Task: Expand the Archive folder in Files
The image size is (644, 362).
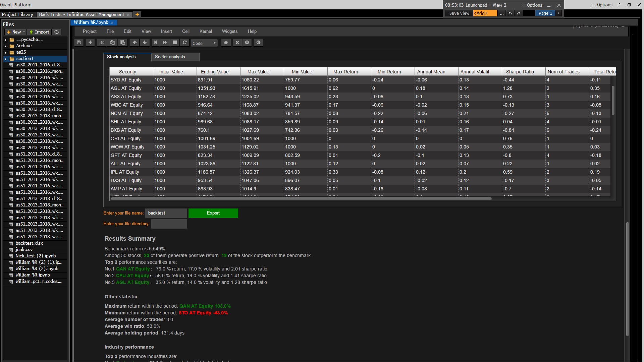Action: click(x=6, y=46)
